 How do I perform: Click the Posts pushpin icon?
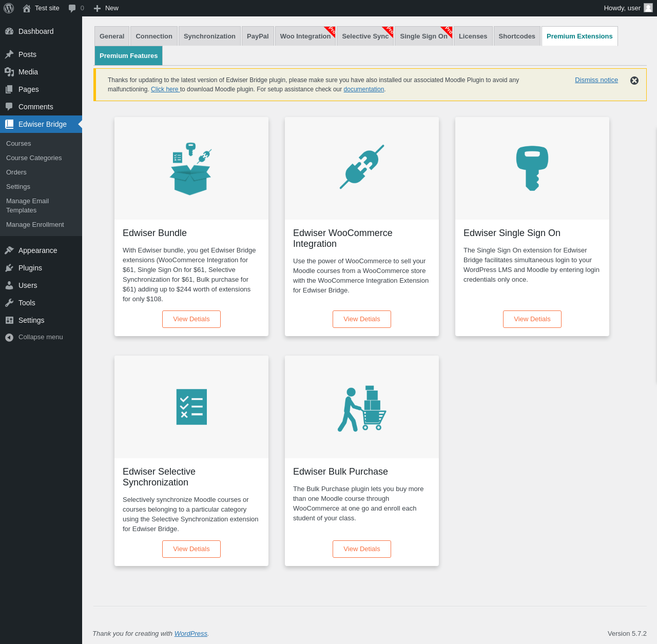(x=9, y=54)
